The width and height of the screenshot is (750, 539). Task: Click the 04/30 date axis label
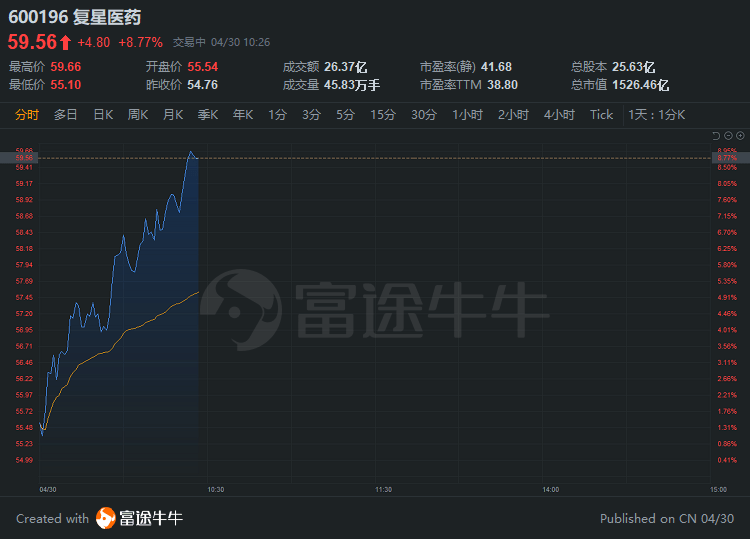[48, 490]
